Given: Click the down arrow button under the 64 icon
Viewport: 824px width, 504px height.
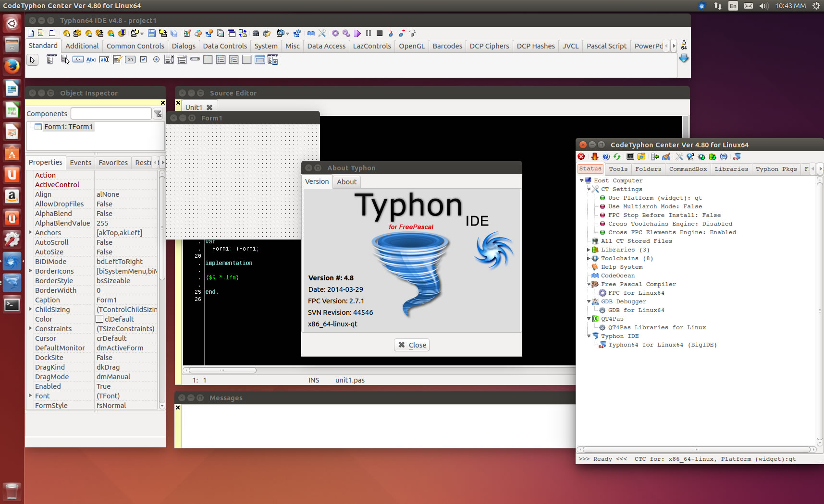Looking at the screenshot, I should coord(684,58).
